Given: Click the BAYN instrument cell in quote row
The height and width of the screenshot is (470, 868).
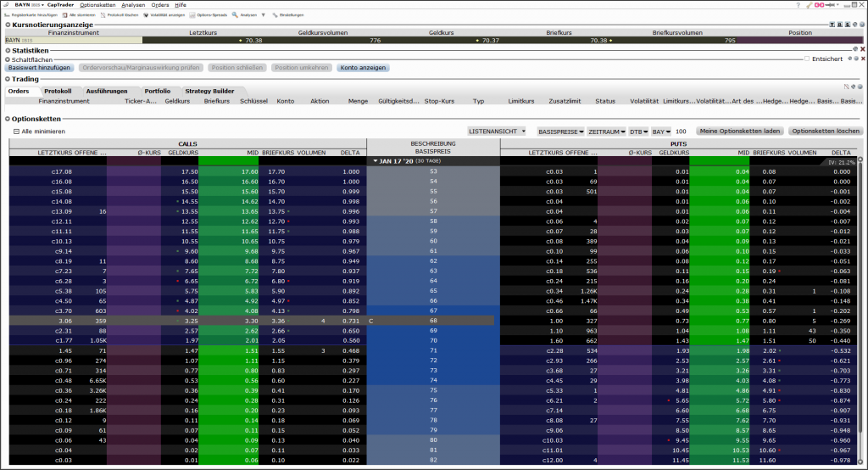Looking at the screenshot, I should 73,41.
